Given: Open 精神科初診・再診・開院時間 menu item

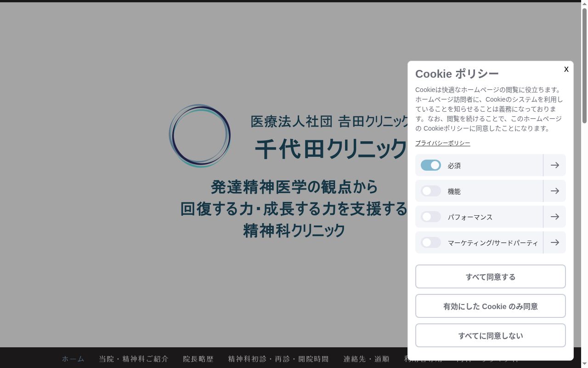Looking at the screenshot, I should (x=278, y=359).
